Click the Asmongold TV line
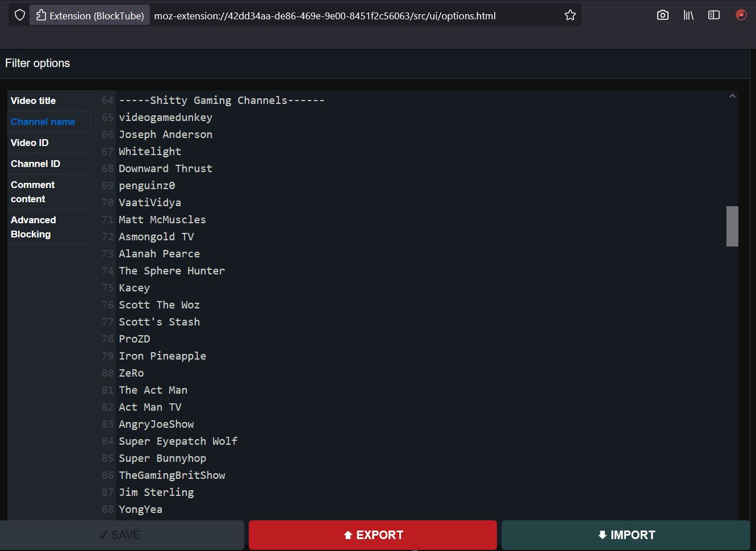Image resolution: width=756 pixels, height=551 pixels. point(156,237)
